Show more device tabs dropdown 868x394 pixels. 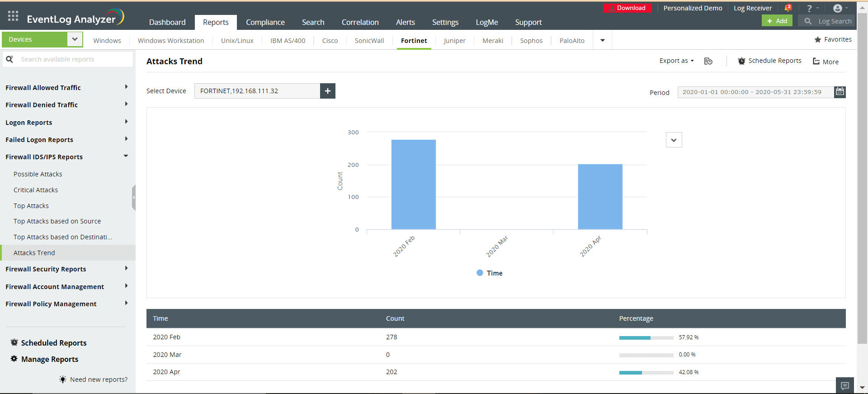coord(603,40)
